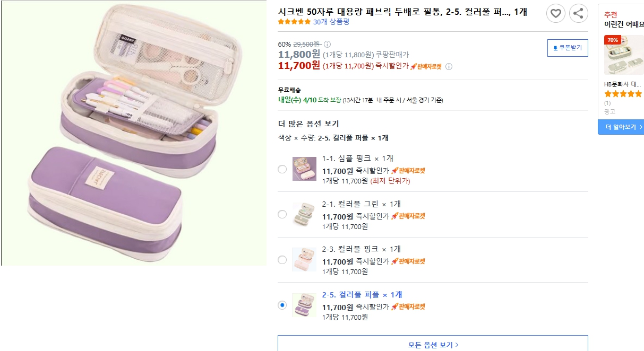
Task: Select the 1-1 Simple Pink option
Action: coord(282,169)
